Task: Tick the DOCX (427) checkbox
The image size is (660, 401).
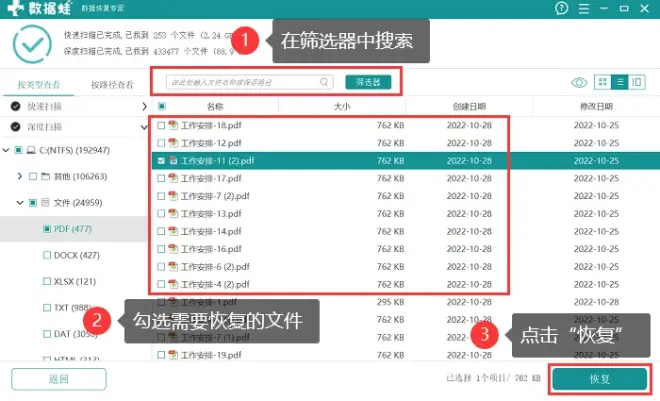Action: click(47, 255)
